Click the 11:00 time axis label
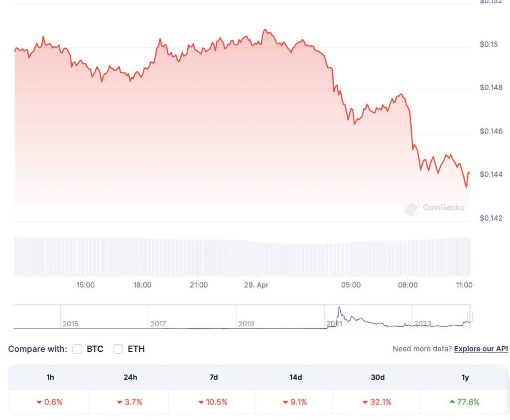 464,285
